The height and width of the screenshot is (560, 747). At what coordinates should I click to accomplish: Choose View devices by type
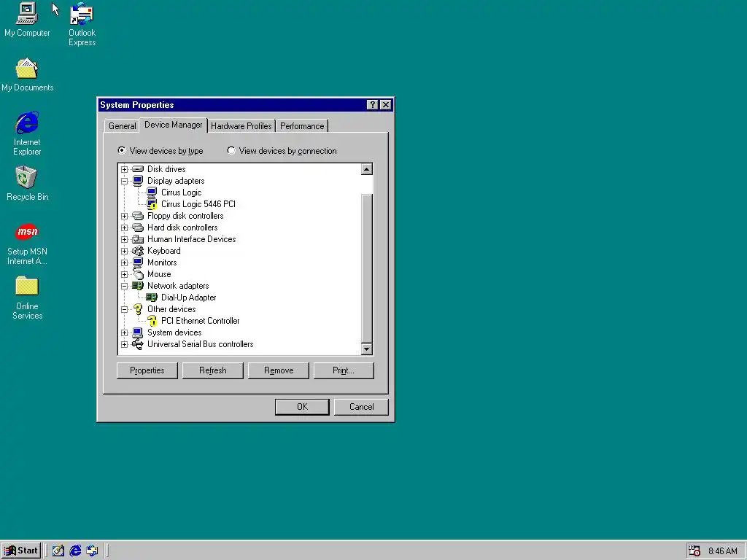pyautogui.click(x=160, y=151)
